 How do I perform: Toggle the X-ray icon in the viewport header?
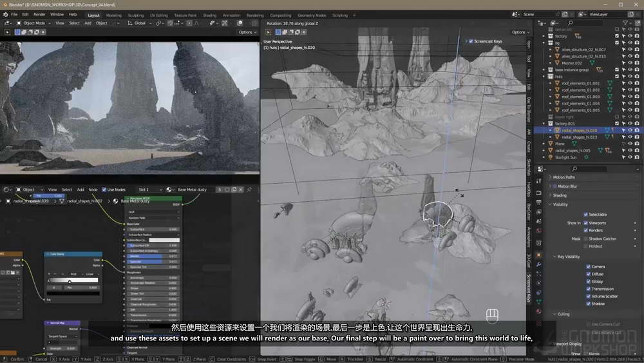tap(254, 23)
